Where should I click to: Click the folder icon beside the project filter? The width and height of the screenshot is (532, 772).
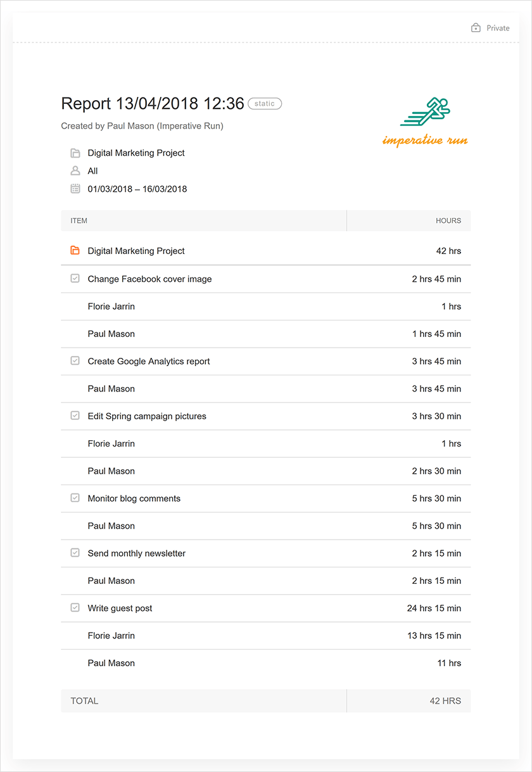click(x=75, y=153)
